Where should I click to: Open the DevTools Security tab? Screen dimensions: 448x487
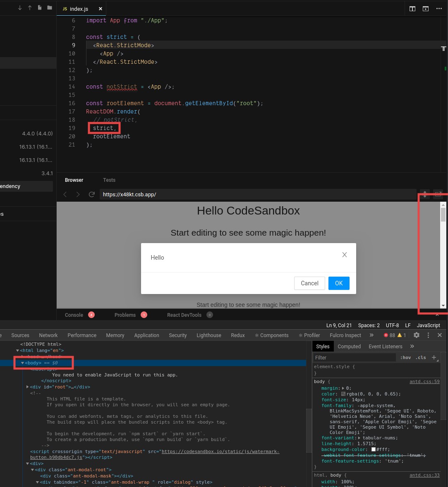pos(178,335)
